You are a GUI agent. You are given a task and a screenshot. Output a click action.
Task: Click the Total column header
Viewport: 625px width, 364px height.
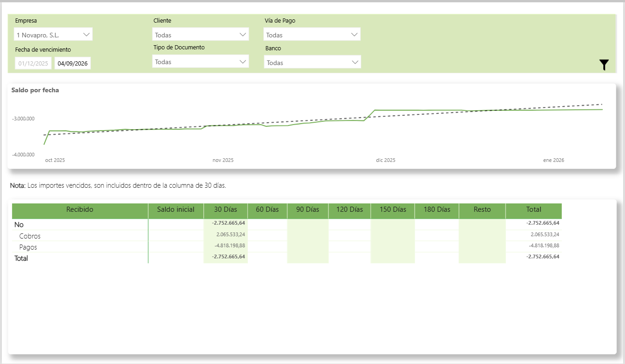tap(534, 209)
